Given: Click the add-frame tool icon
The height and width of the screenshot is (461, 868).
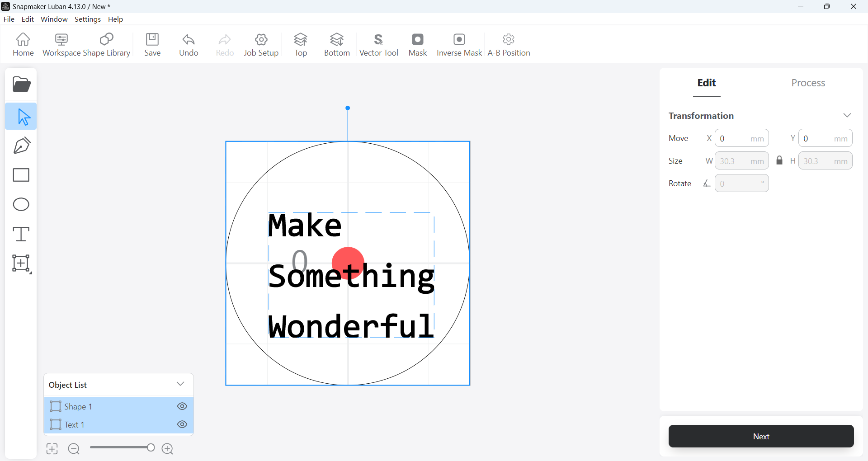Looking at the screenshot, I should [21, 263].
